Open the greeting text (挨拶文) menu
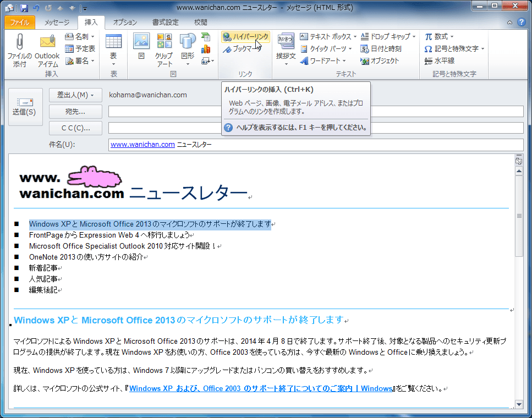The image size is (532, 418). [x=286, y=50]
